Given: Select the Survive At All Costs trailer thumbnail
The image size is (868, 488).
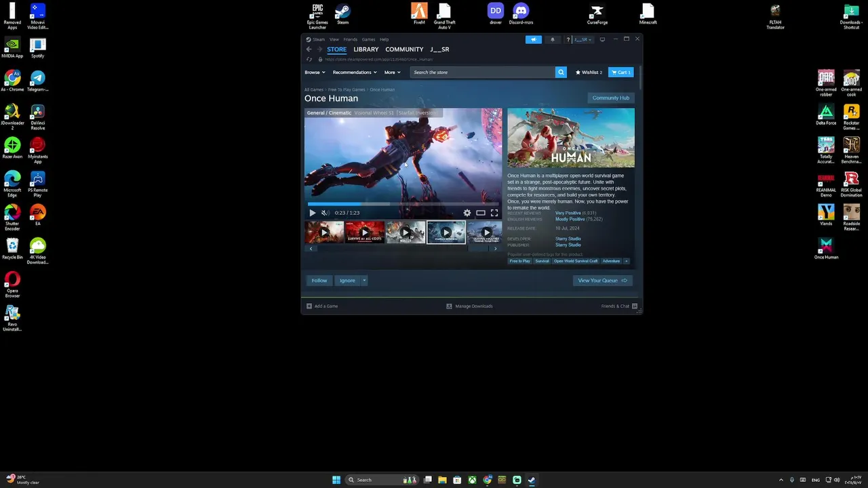Looking at the screenshot, I should [x=365, y=232].
